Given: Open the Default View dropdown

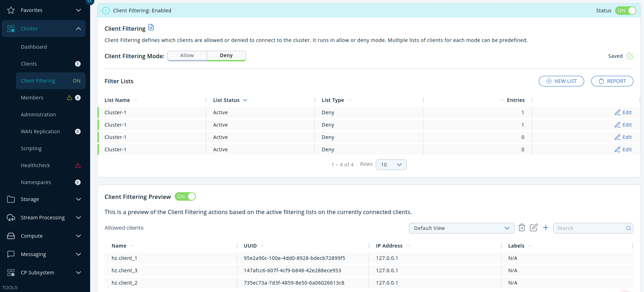Looking at the screenshot, I should 461,228.
